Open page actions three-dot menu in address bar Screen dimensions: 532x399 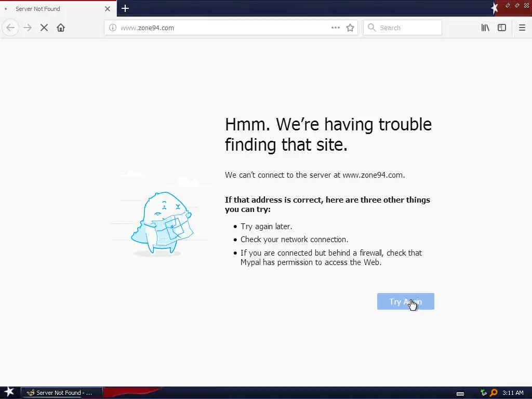pos(336,28)
